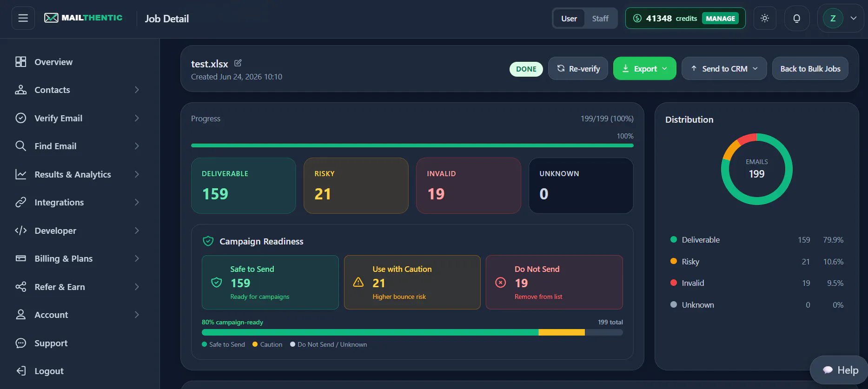The width and height of the screenshot is (868, 389).
Task: Click the Unknown 0 card
Action: (581, 186)
